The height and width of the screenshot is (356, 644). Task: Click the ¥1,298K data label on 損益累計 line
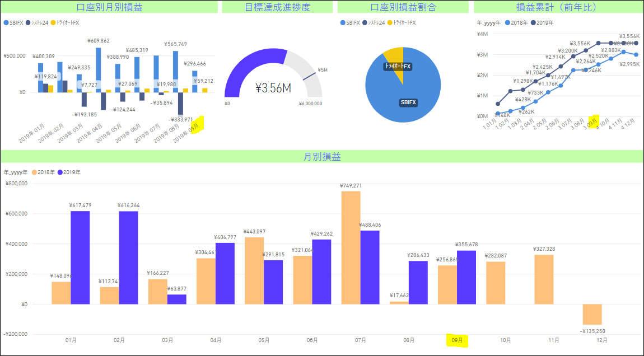click(x=523, y=81)
